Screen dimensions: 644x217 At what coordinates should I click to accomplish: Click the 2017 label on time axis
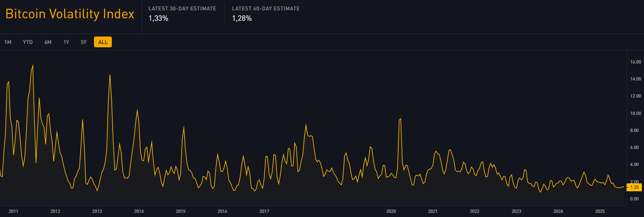pos(264,211)
